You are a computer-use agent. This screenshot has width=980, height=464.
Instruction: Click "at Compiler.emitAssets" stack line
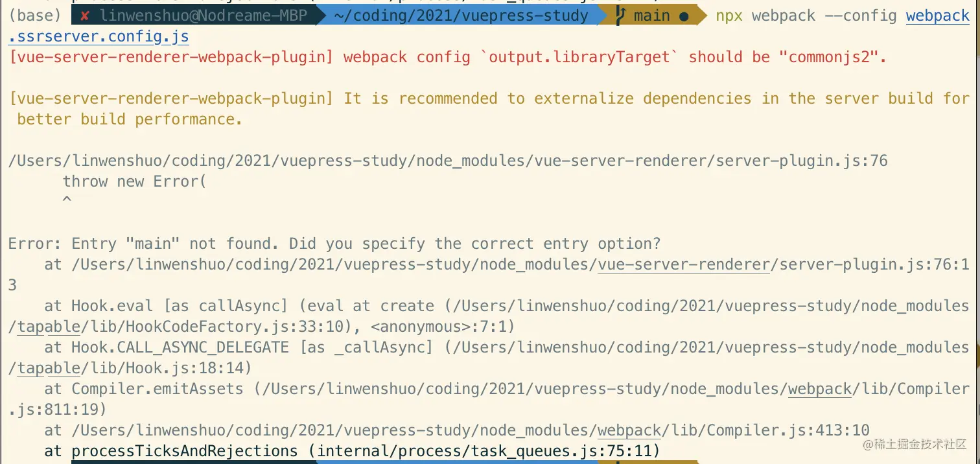click(507, 389)
